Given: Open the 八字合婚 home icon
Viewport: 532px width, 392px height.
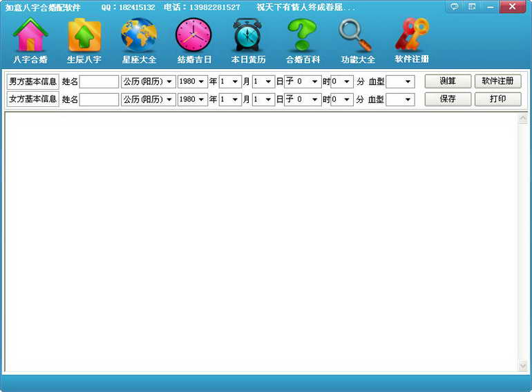Looking at the screenshot, I should tap(30, 36).
